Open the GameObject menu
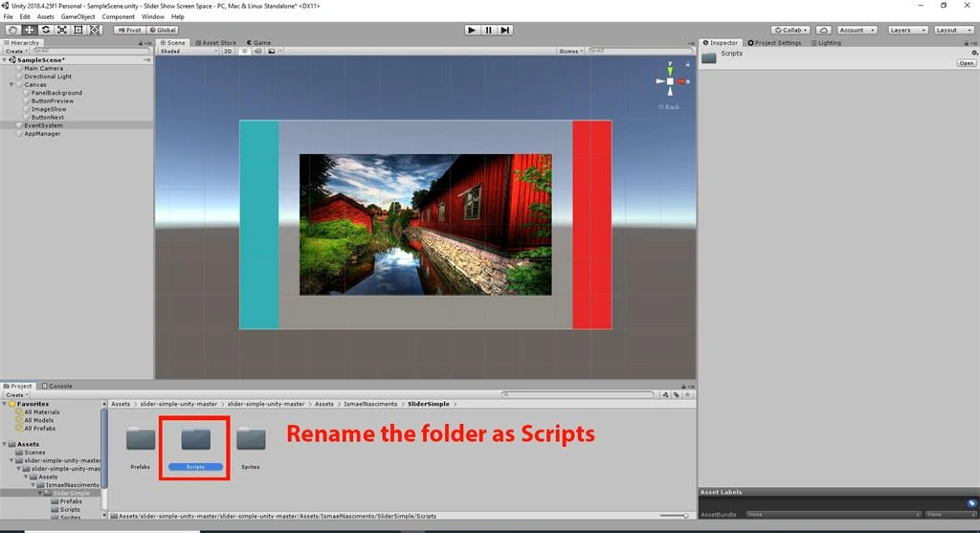This screenshot has width=980, height=533. point(78,17)
